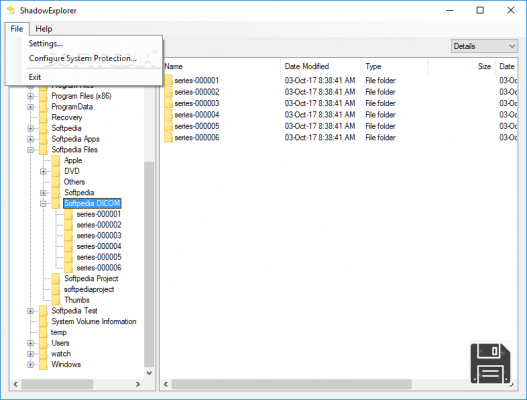527x400 pixels.
Task: Select softpediaproject in the tree
Action: tap(89, 289)
